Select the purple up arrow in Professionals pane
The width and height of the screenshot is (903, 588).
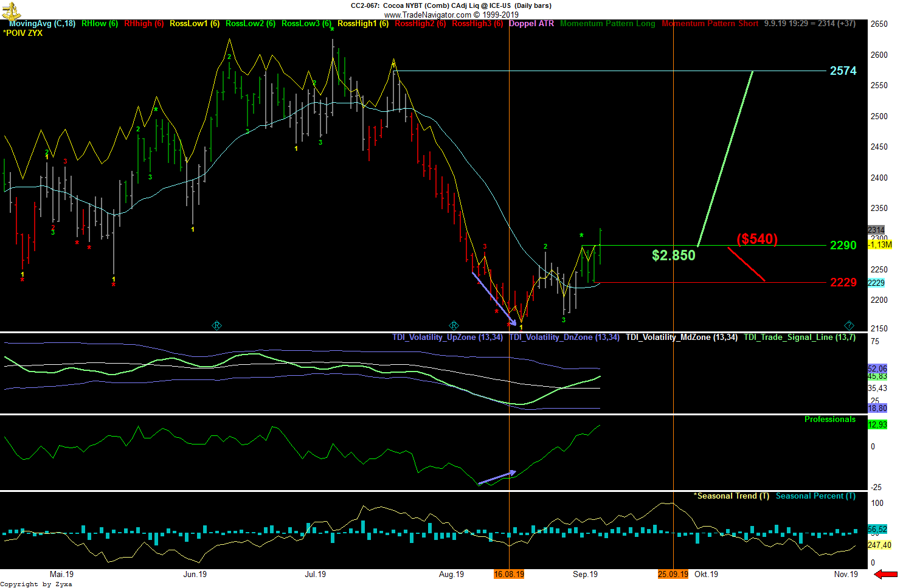[497, 477]
